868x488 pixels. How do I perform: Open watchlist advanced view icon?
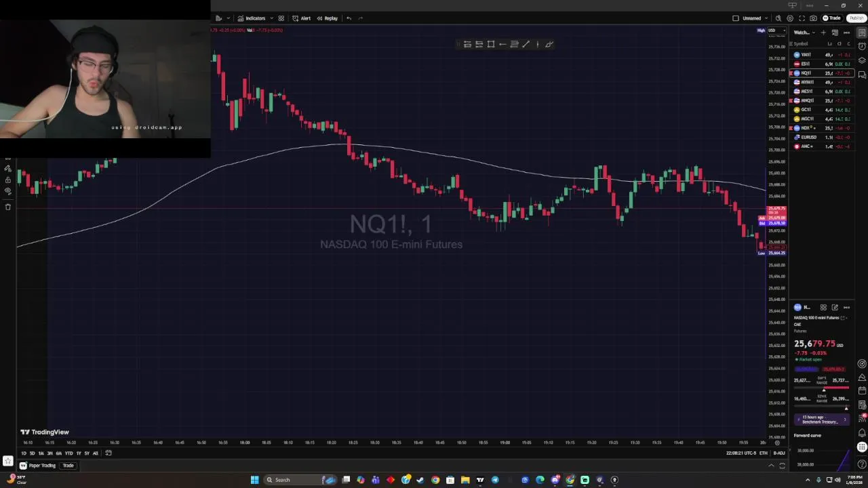pyautogui.click(x=835, y=33)
